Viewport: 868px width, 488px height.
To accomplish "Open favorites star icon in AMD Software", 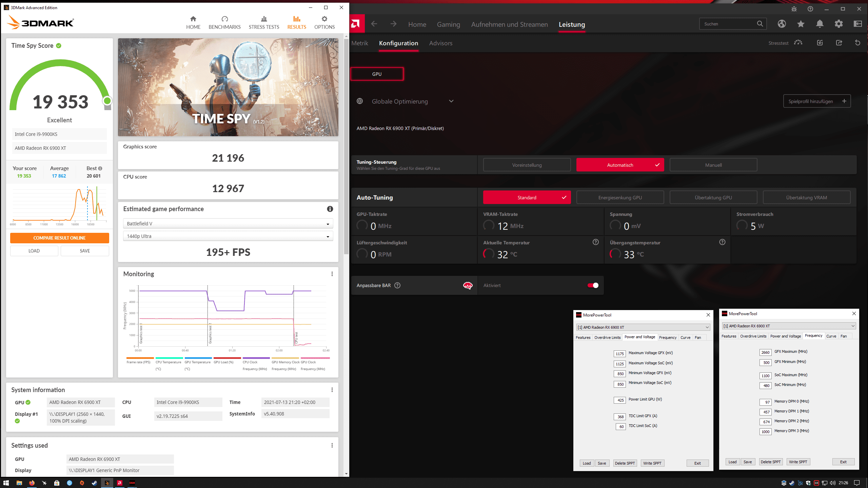I will [801, 24].
